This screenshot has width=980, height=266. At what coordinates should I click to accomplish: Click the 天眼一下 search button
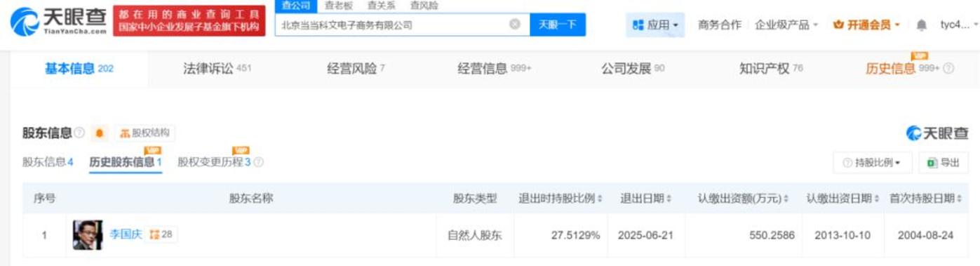(x=558, y=25)
